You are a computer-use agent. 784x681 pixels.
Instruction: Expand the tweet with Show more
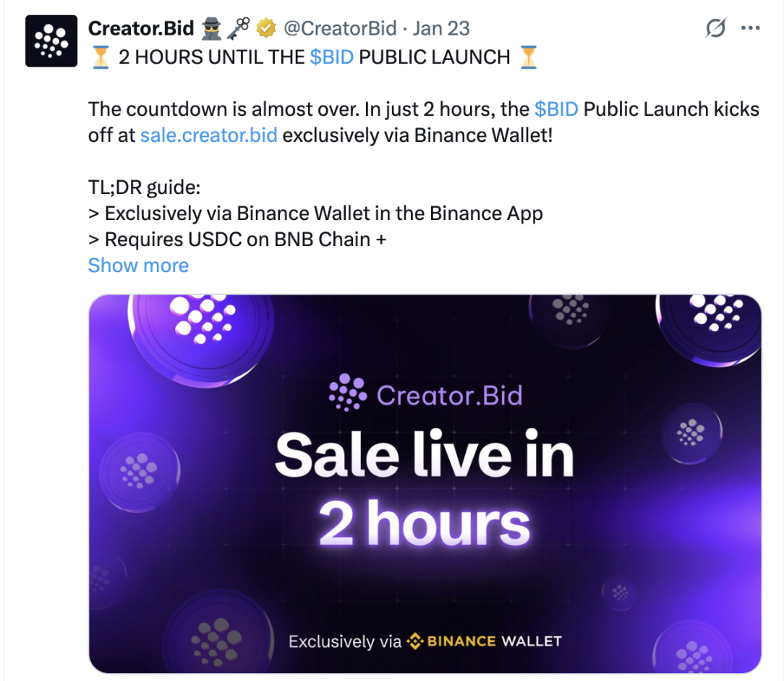pos(138,266)
